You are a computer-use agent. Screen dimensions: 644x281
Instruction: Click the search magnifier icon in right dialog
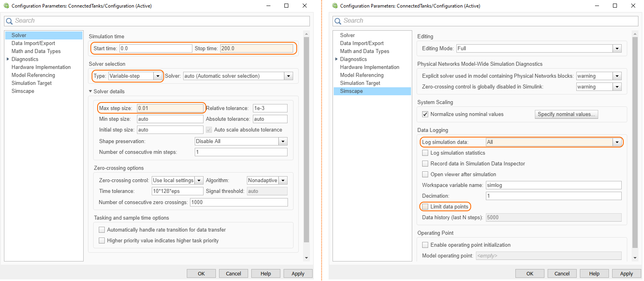coord(338,21)
